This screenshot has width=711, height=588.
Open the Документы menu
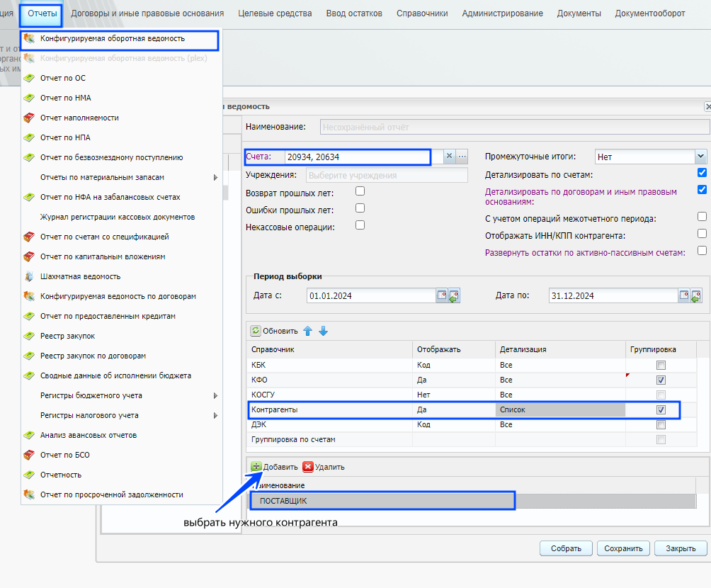(579, 13)
